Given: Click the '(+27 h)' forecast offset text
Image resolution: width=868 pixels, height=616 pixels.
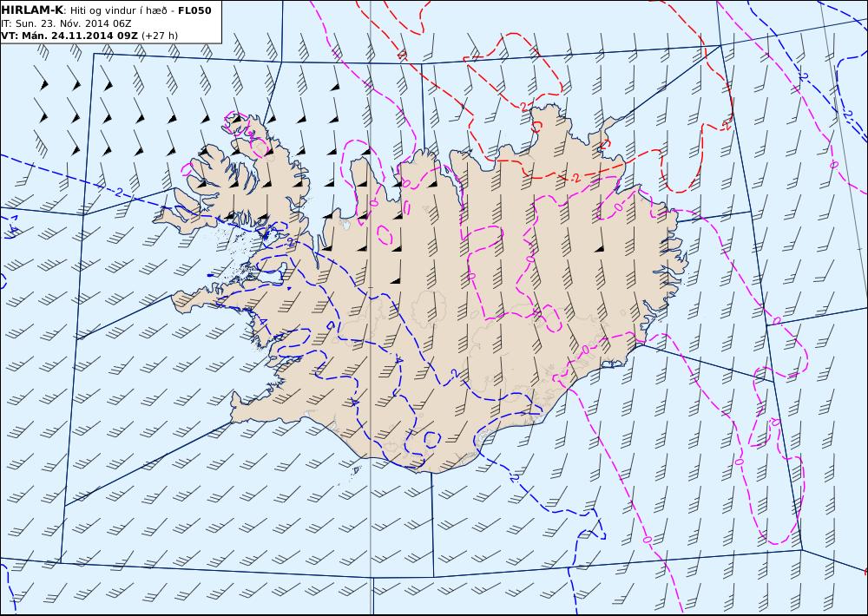Looking at the screenshot, I should [x=160, y=36].
